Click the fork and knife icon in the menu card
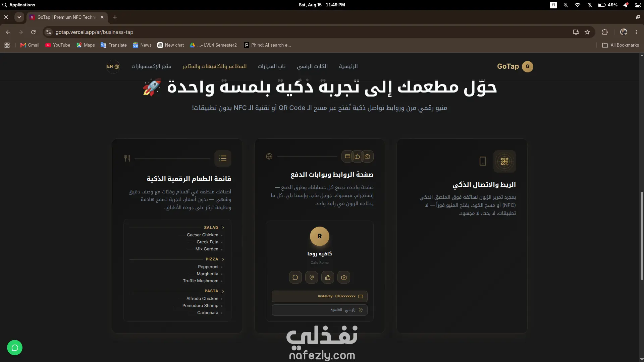The height and width of the screenshot is (362, 644). click(x=127, y=158)
